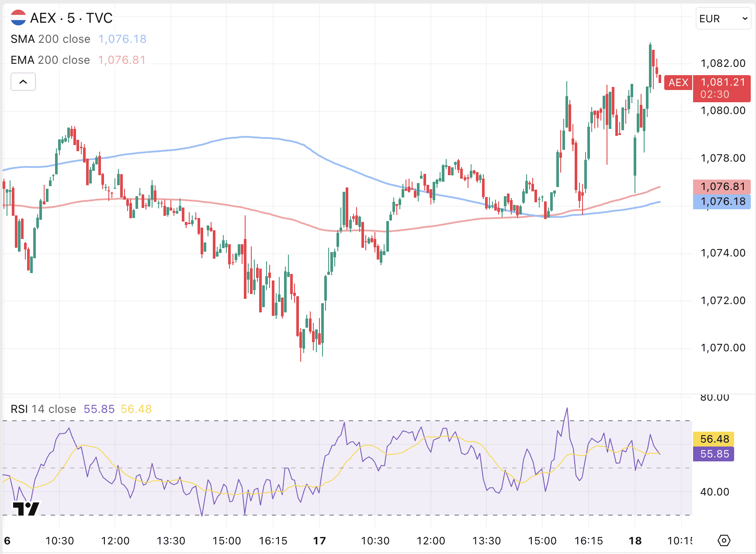
Task: Click the yellow RSI average value 56.48 in legend
Action: [x=136, y=409]
